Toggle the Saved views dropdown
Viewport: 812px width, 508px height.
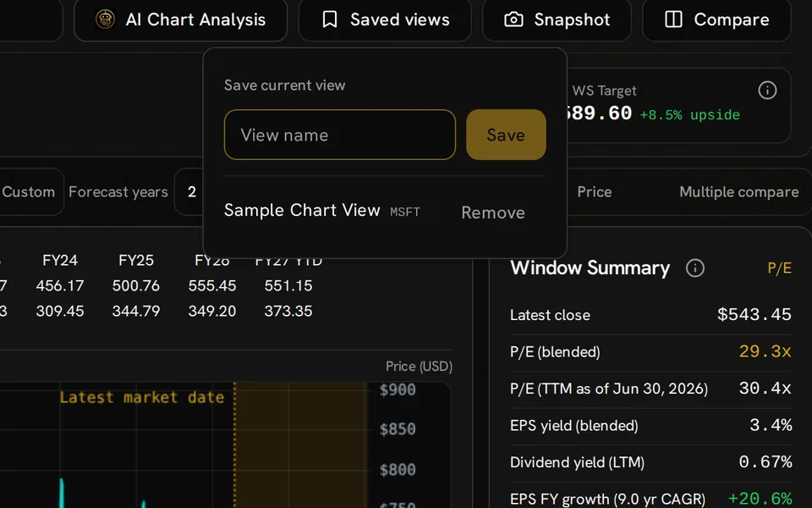(385, 19)
